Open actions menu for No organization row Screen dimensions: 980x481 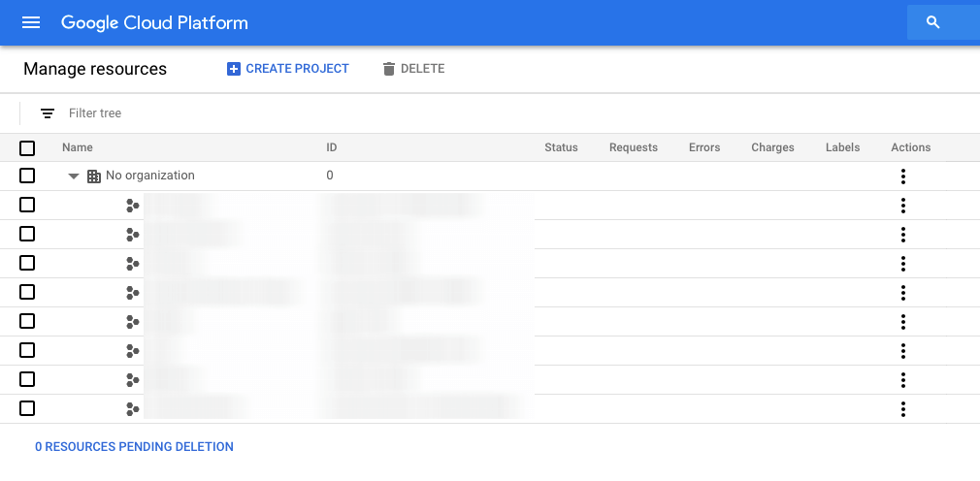click(x=902, y=176)
